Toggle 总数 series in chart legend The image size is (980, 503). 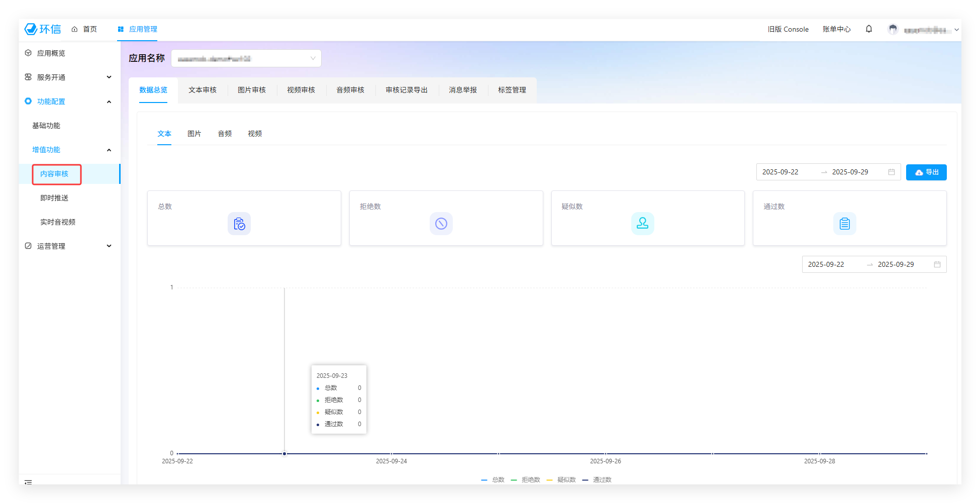493,480
